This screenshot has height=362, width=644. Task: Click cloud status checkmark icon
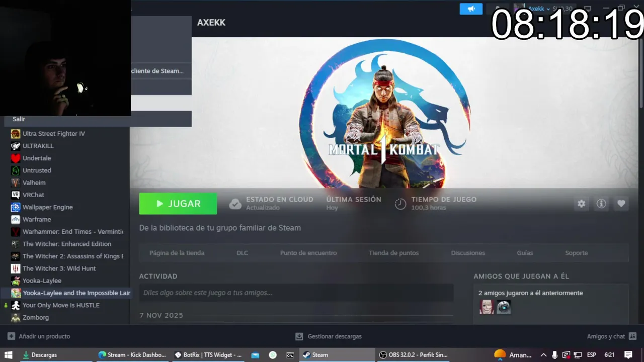click(235, 204)
